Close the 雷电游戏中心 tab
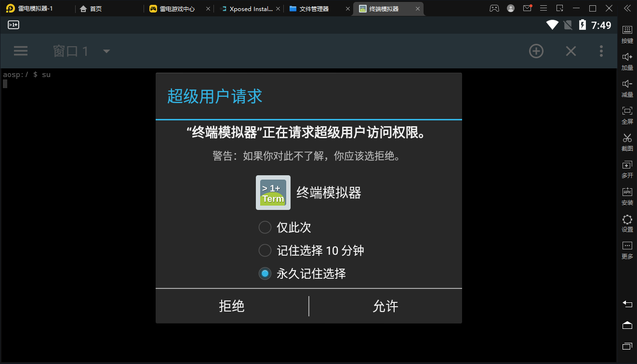This screenshot has width=637, height=364. click(x=208, y=9)
